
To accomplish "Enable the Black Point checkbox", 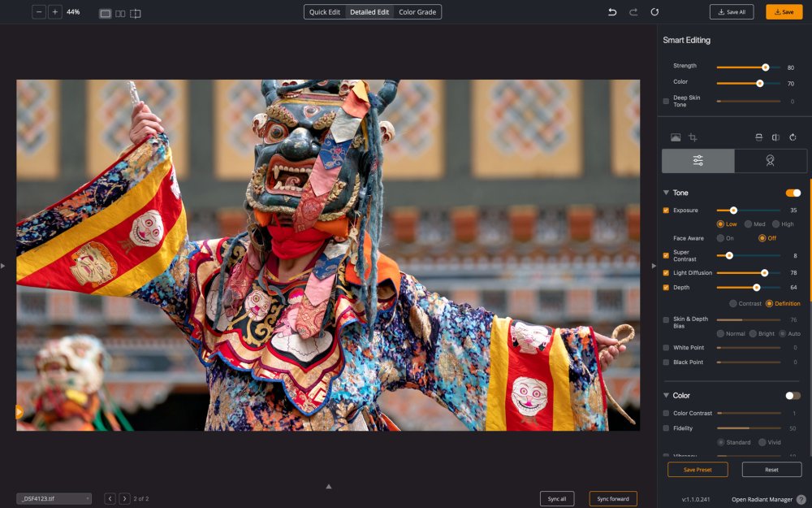I will click(666, 363).
